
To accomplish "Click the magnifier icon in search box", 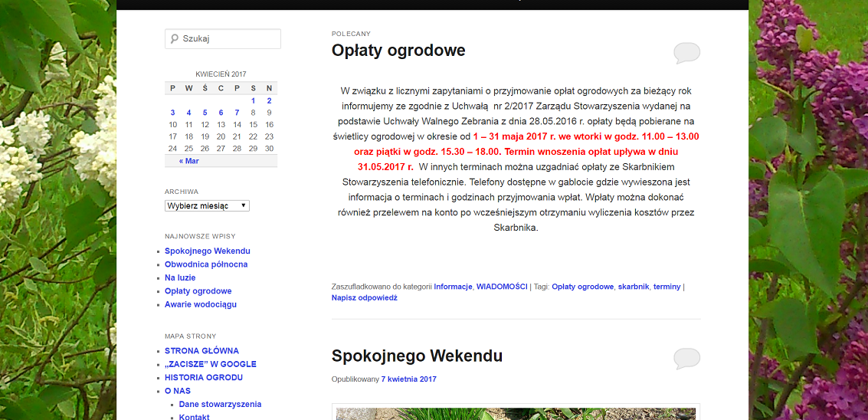I will 175,38.
